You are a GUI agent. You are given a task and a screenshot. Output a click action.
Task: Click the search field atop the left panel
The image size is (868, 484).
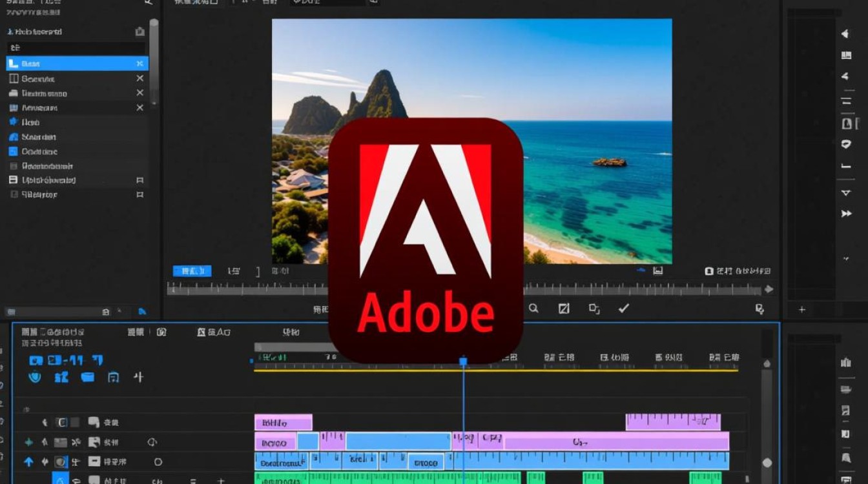[x=76, y=48]
